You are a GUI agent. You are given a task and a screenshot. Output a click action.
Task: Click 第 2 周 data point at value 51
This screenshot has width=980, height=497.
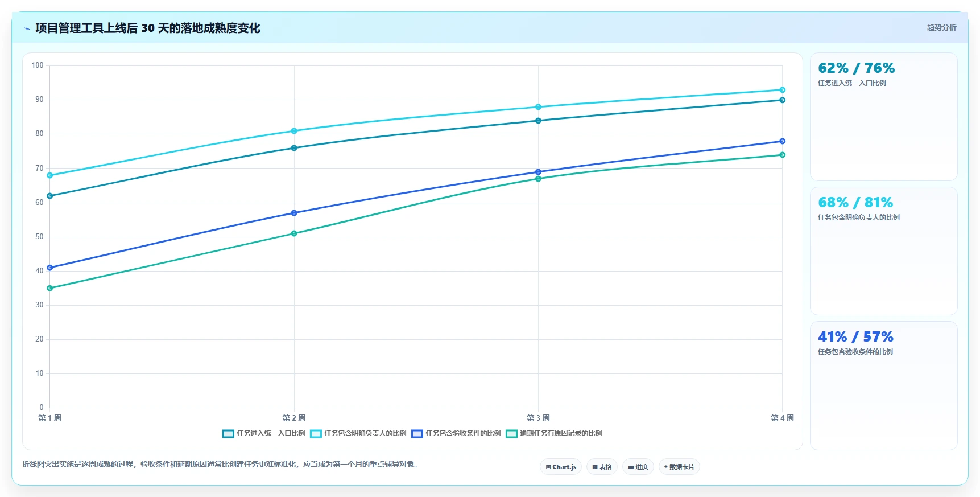(294, 233)
